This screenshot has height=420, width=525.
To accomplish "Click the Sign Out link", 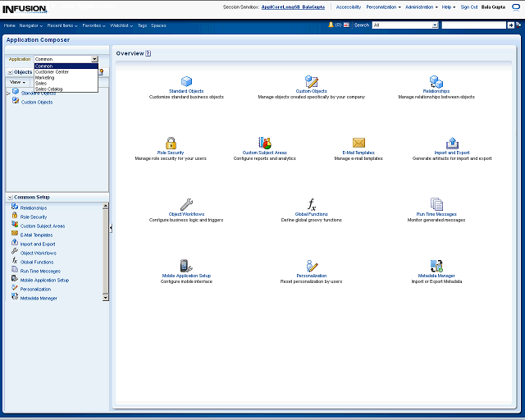I will click(x=469, y=7).
